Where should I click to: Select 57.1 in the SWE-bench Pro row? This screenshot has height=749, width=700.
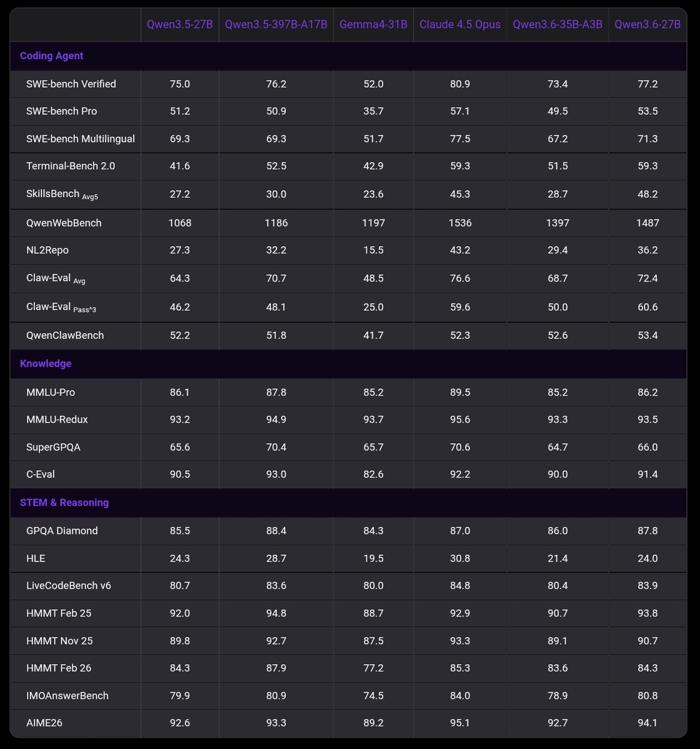(460, 111)
